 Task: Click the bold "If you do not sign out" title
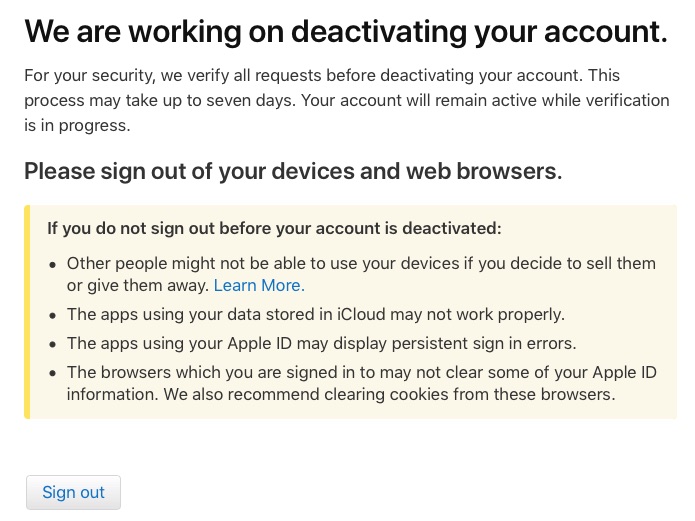click(274, 228)
